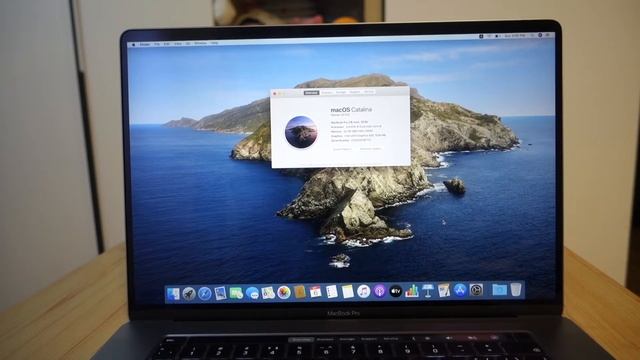The image size is (640, 360).
Task: Open Downloads folder stack in Dock
Action: coord(500,290)
